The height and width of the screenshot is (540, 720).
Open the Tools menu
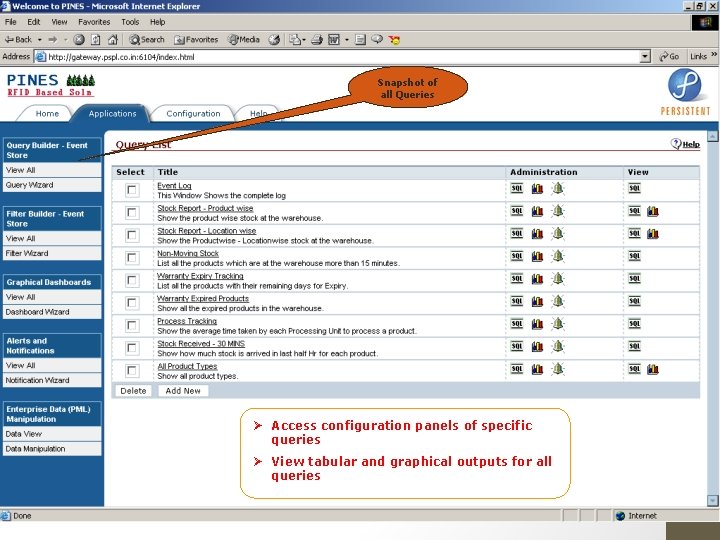[130, 22]
